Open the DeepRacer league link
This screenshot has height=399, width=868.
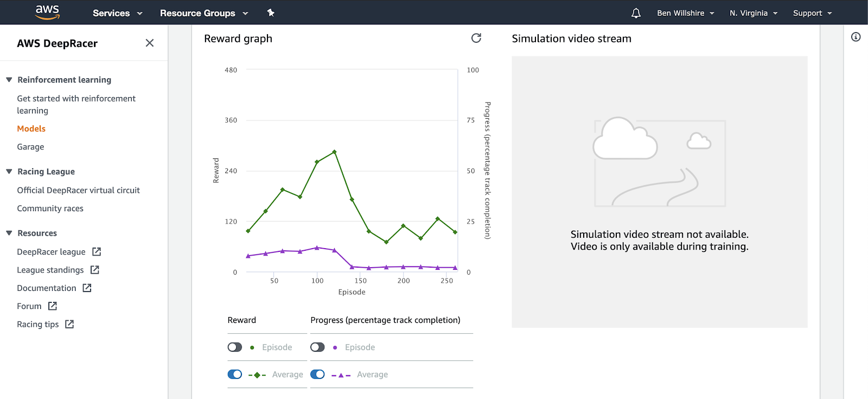(51, 252)
